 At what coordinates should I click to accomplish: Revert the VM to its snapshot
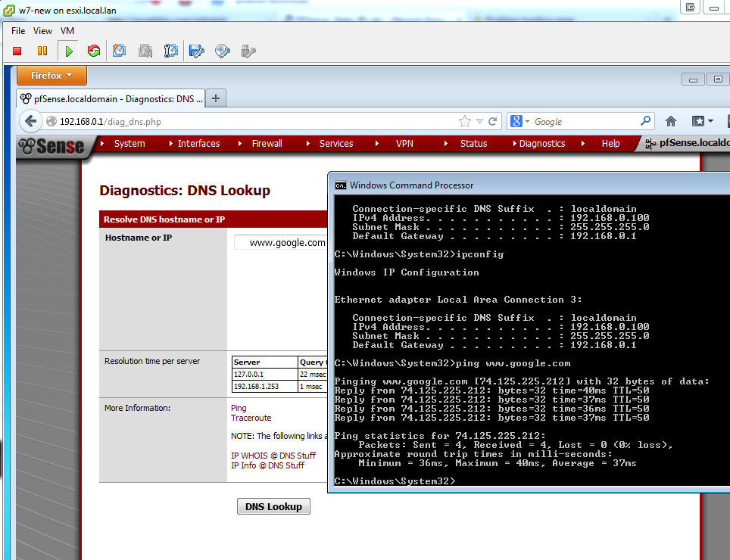click(x=145, y=51)
